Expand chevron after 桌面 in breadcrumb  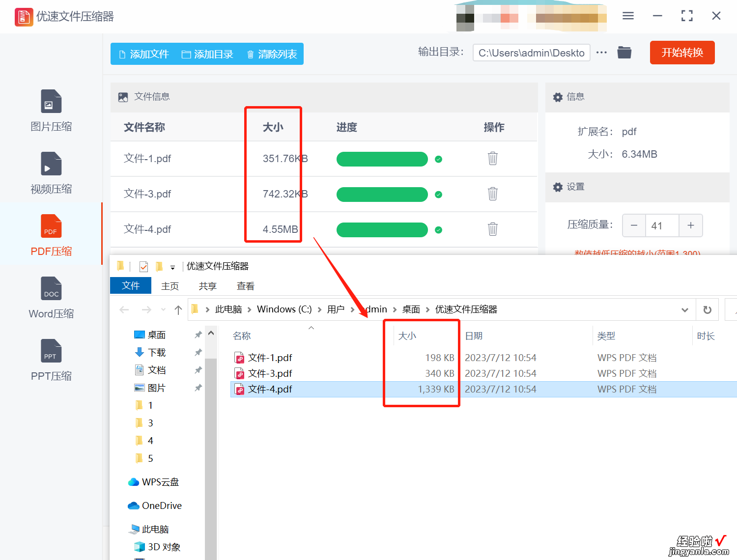point(427,309)
